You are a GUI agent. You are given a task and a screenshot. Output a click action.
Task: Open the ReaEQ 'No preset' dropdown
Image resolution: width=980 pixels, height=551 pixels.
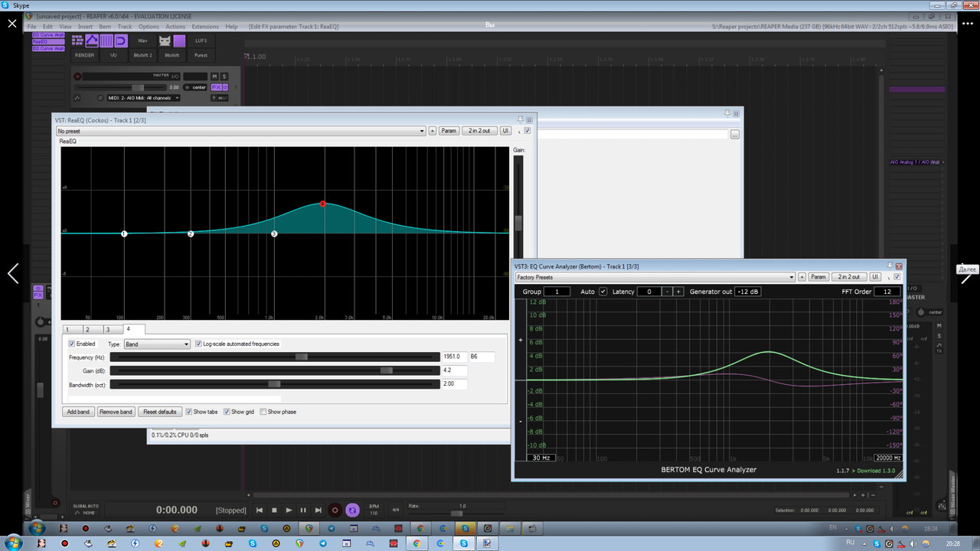[240, 131]
